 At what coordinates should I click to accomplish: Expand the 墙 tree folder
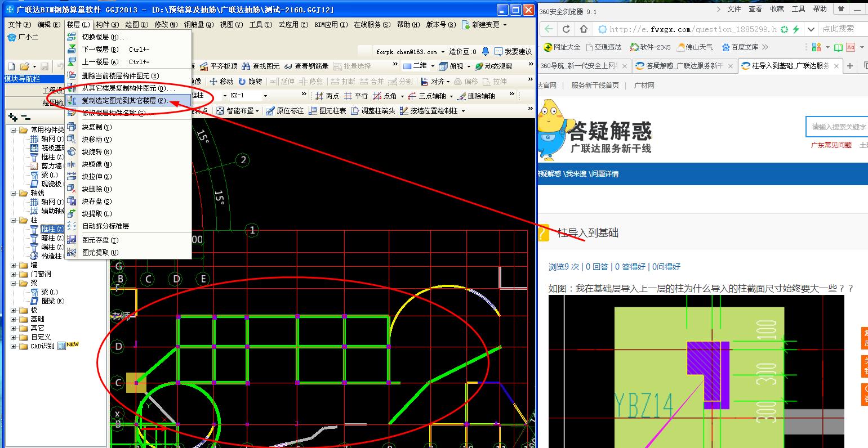coord(14,265)
